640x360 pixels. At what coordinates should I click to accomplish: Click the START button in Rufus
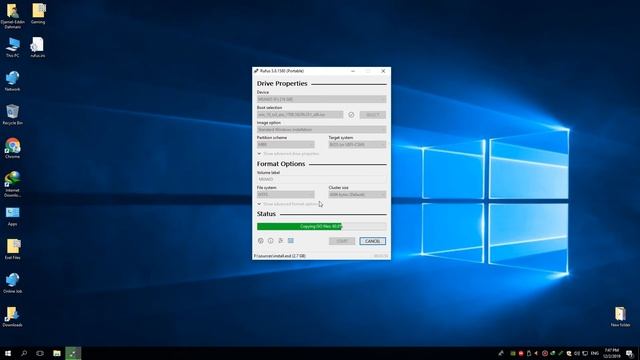342,241
